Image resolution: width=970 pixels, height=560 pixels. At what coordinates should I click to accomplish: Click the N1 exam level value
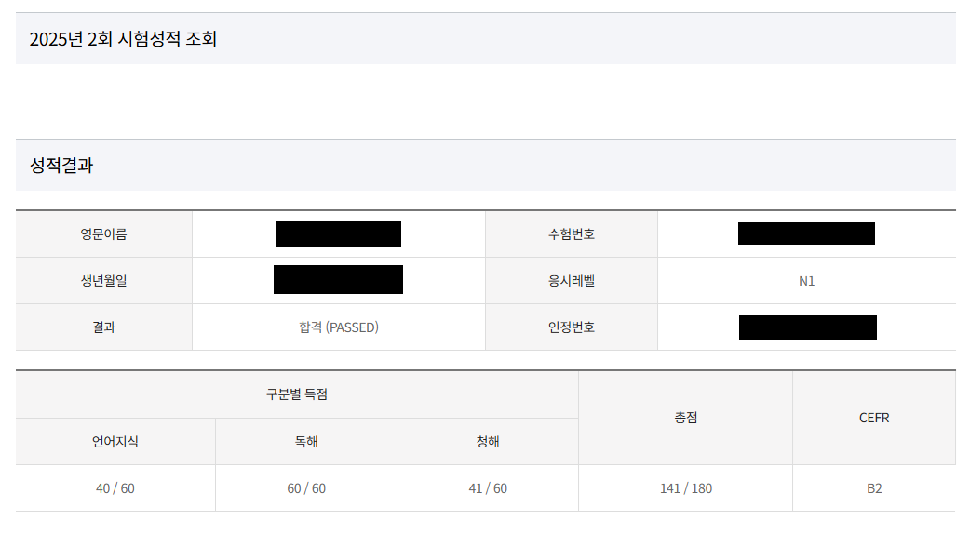point(806,281)
